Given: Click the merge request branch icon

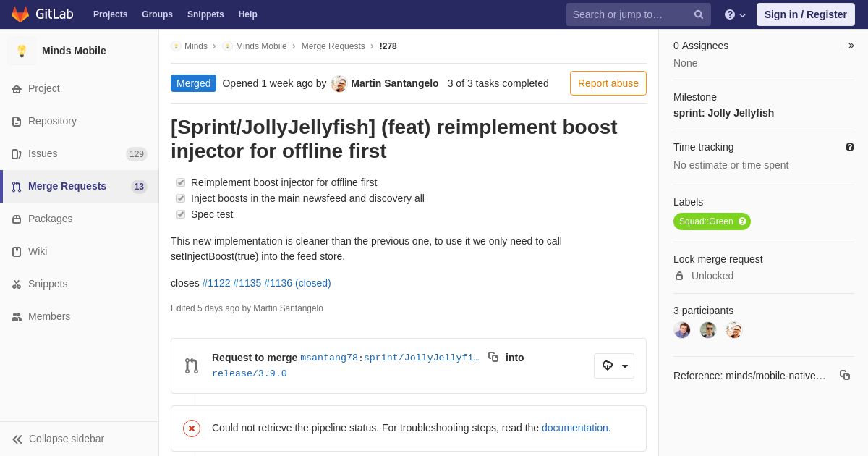Looking at the screenshot, I should 192,366.
